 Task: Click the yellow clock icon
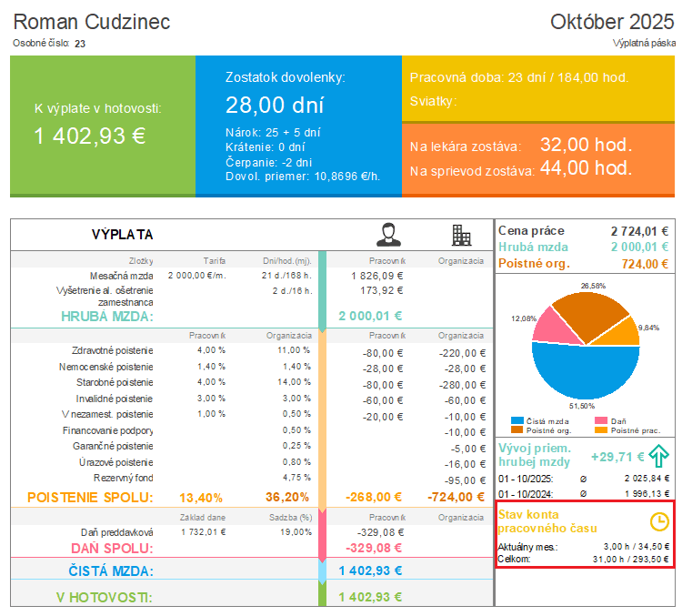click(659, 521)
